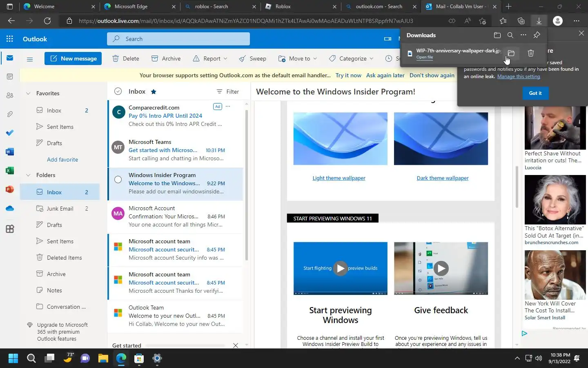Screen dimensions: 588x368
Task: Open Files attachments icon in app rail
Action: coord(10,114)
